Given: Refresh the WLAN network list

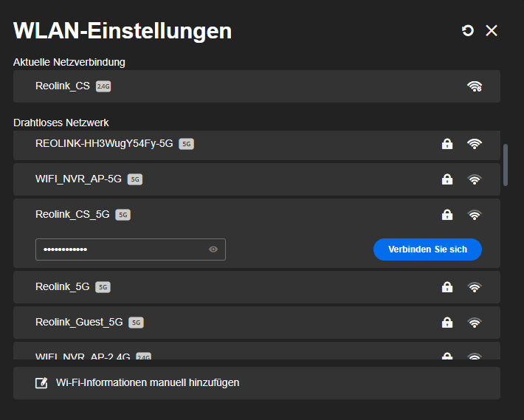Looking at the screenshot, I should (467, 30).
